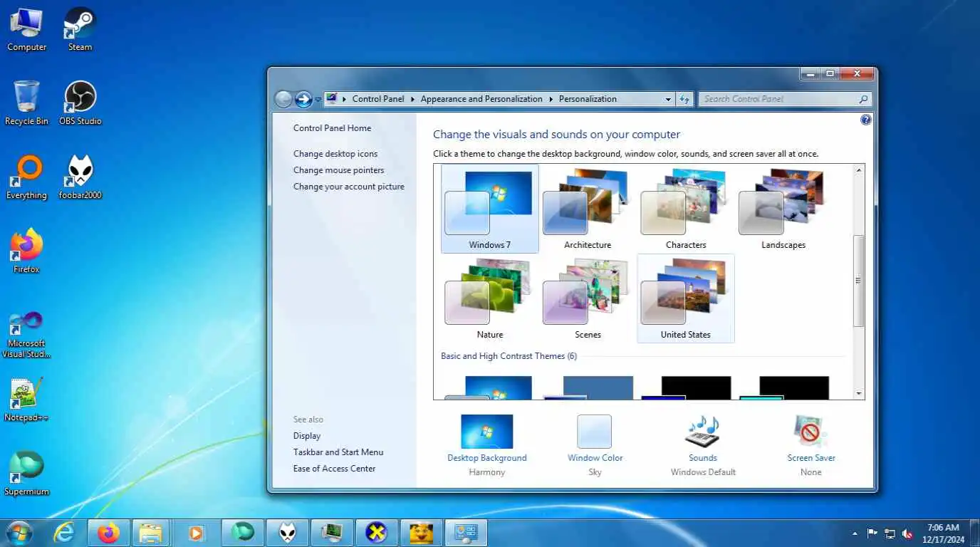Select the Everything desktop shortcut
This screenshot has height=547, width=980.
(x=26, y=178)
